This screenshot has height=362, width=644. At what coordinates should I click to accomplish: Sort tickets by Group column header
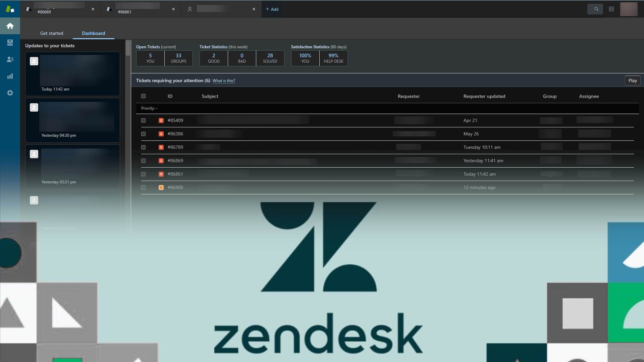pos(550,96)
